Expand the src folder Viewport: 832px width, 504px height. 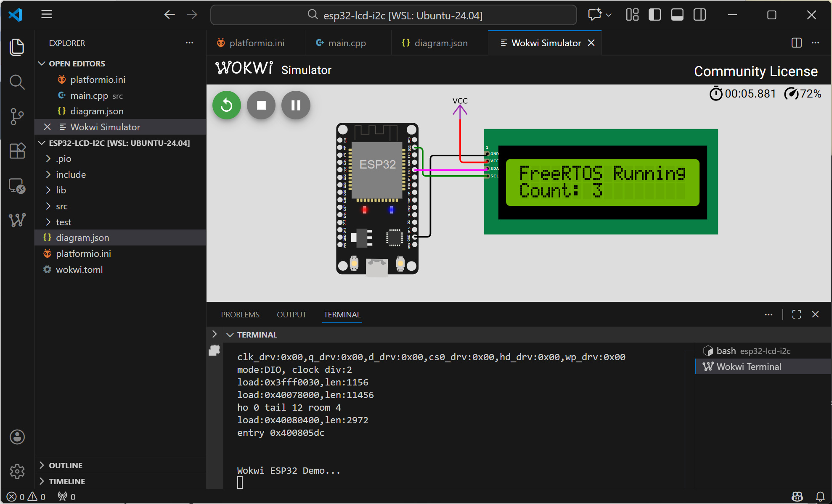tap(62, 206)
